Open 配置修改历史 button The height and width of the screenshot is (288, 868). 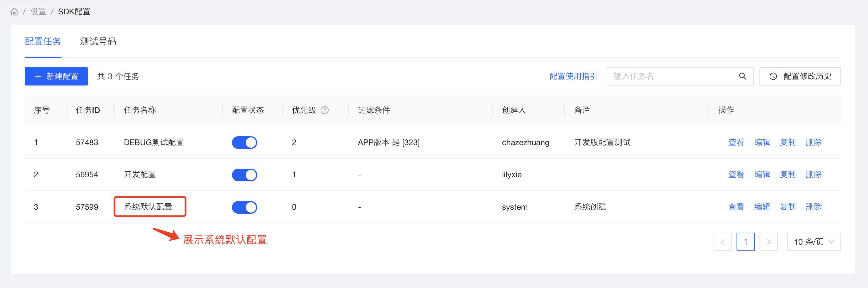coord(800,77)
